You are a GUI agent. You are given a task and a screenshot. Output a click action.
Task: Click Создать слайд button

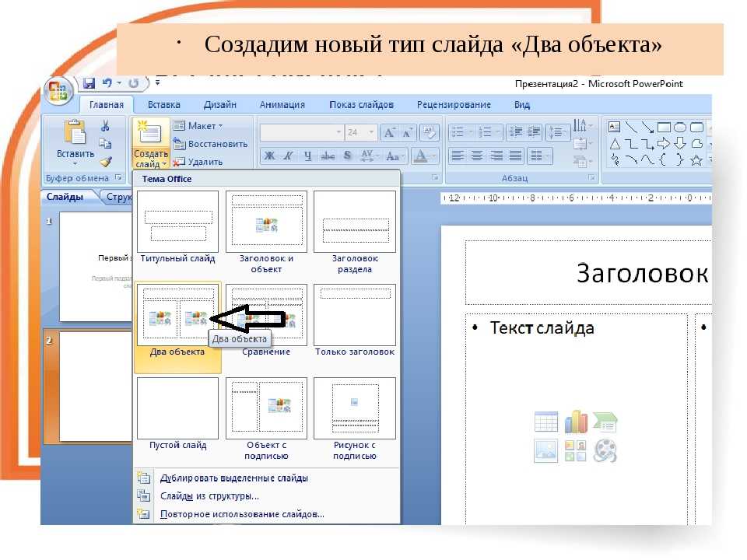pos(150,144)
